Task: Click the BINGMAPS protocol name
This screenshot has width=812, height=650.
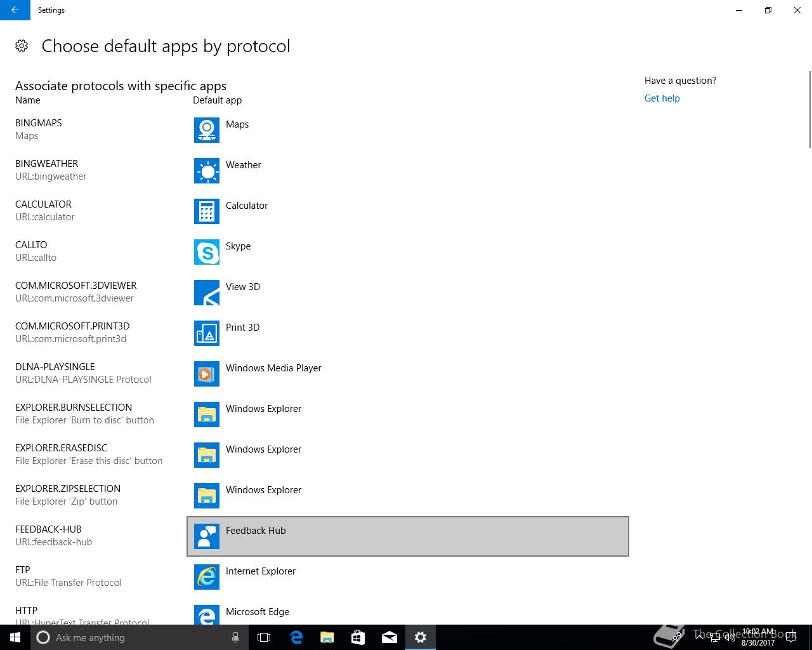Action: (x=39, y=123)
